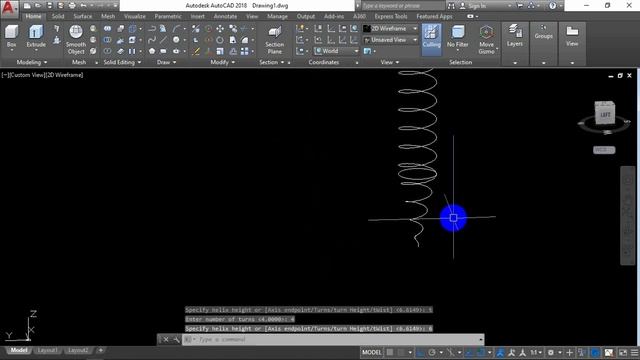The image size is (640, 360).
Task: Click the Undo arrow in Quick Access toolbar
Action: coord(83,6)
